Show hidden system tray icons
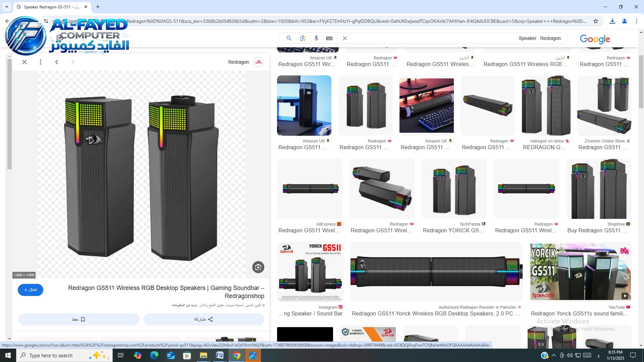 [x=554, y=355]
